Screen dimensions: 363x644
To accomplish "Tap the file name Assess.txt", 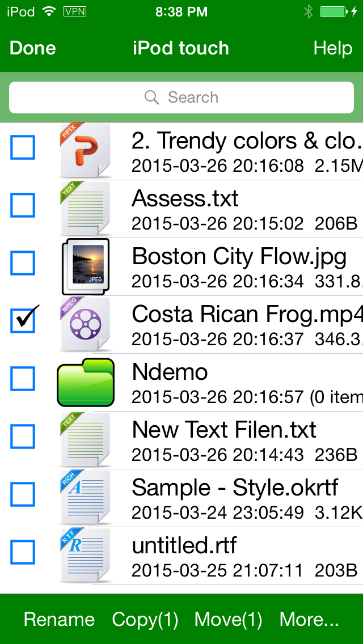I will (x=185, y=199).
